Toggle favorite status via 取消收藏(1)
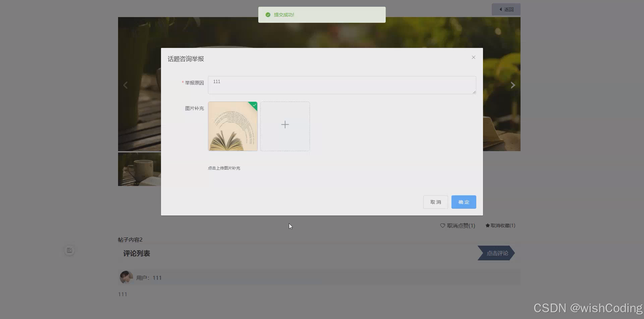Screen dimensions: 644x319 pos(502,226)
